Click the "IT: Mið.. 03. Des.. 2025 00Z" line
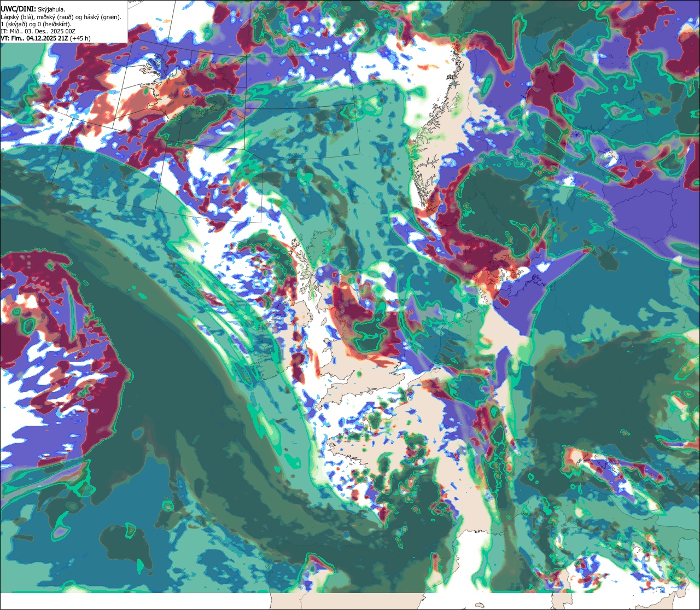This screenshot has height=610, width=700. (x=38, y=32)
